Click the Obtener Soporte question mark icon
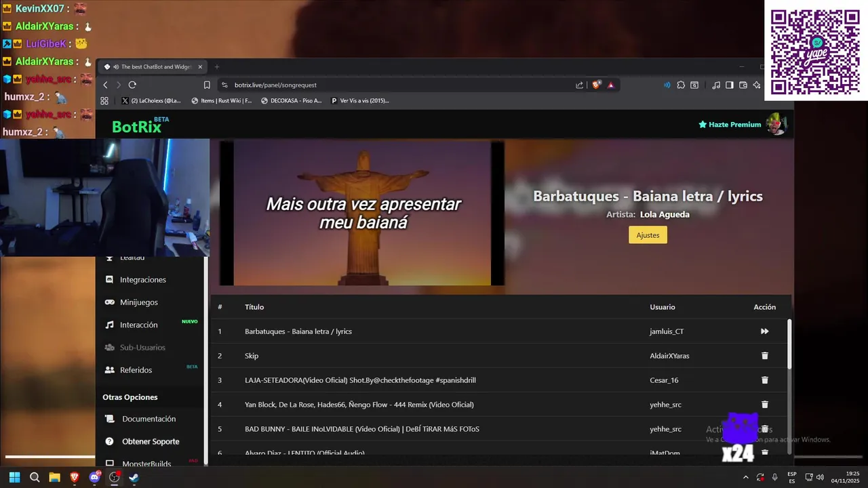Screen dimensions: 868x488 109,441
